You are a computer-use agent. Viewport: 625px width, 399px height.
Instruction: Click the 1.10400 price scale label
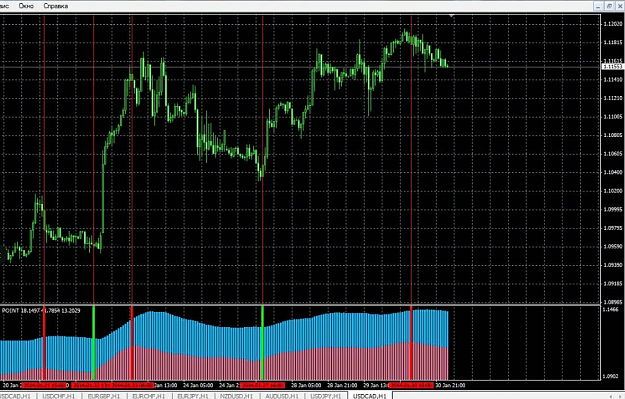613,172
